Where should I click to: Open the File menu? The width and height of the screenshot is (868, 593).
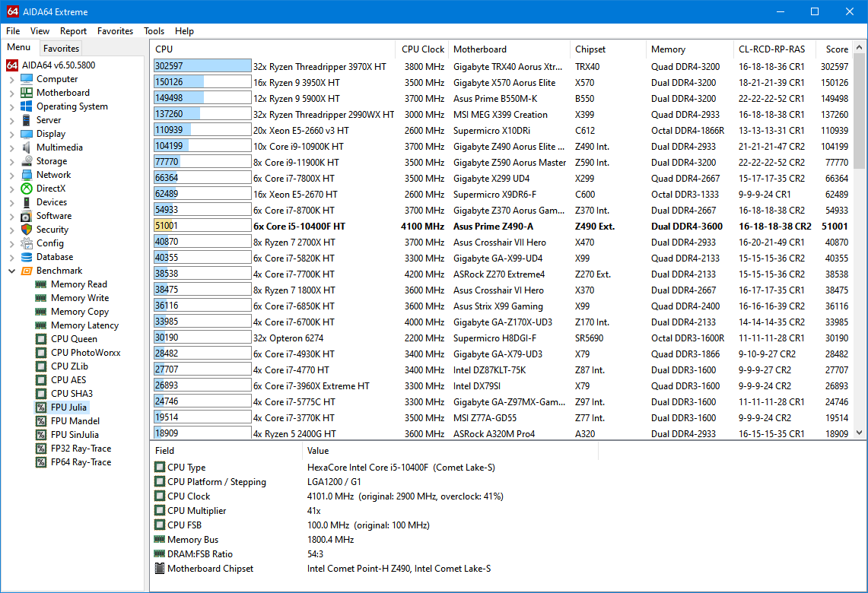13,31
